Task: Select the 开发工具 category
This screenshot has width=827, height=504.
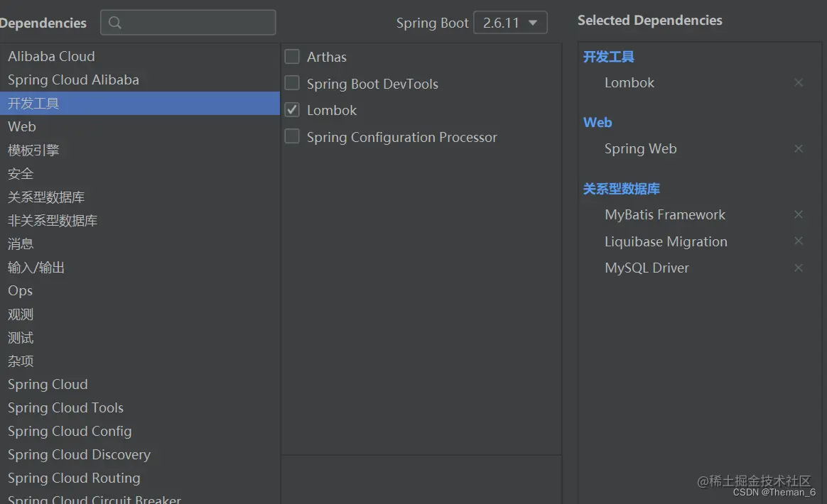Action: coord(140,104)
